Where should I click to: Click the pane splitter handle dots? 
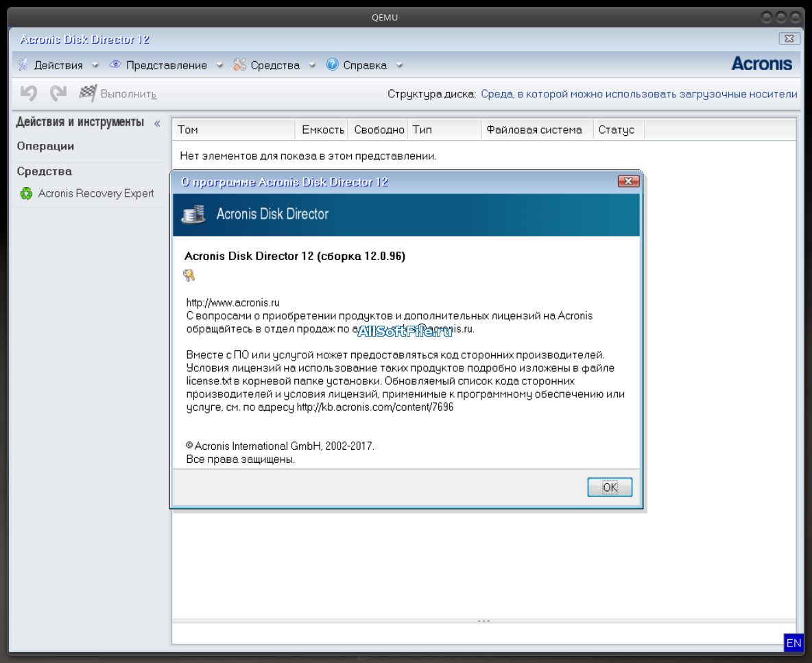point(483,621)
